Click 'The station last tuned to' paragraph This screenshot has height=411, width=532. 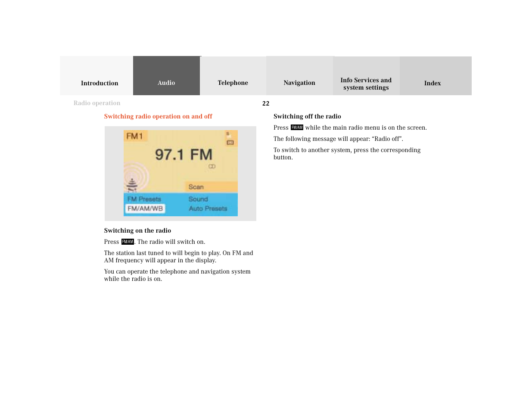(x=178, y=256)
